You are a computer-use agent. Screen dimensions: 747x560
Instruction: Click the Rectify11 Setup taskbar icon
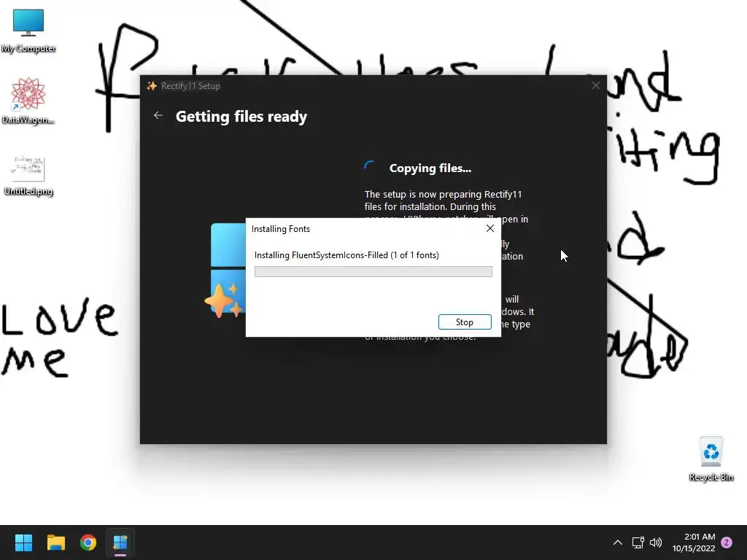pos(120,542)
